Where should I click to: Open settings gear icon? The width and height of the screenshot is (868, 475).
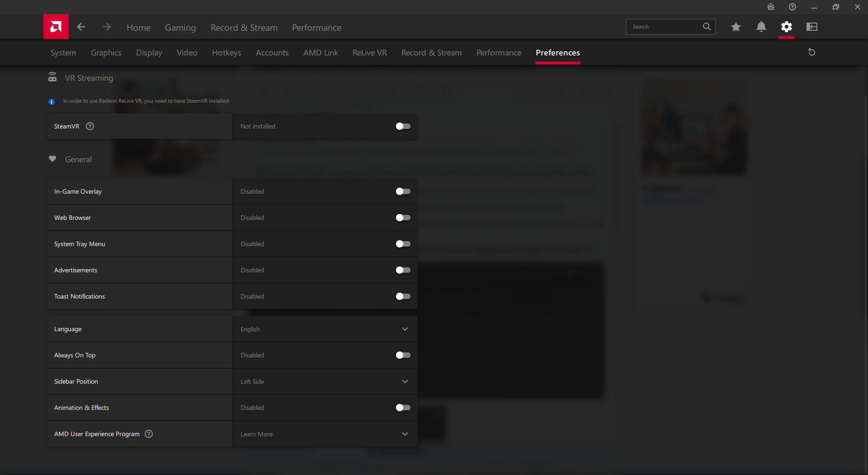click(787, 27)
